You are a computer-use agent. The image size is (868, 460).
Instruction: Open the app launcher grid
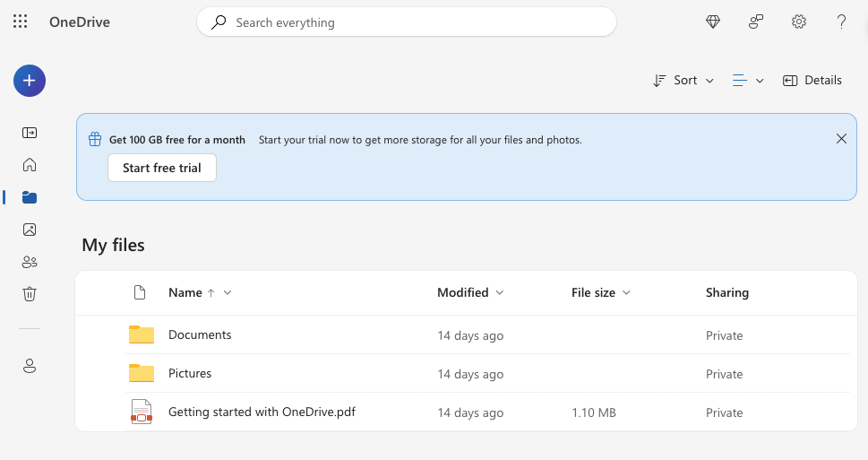20,22
